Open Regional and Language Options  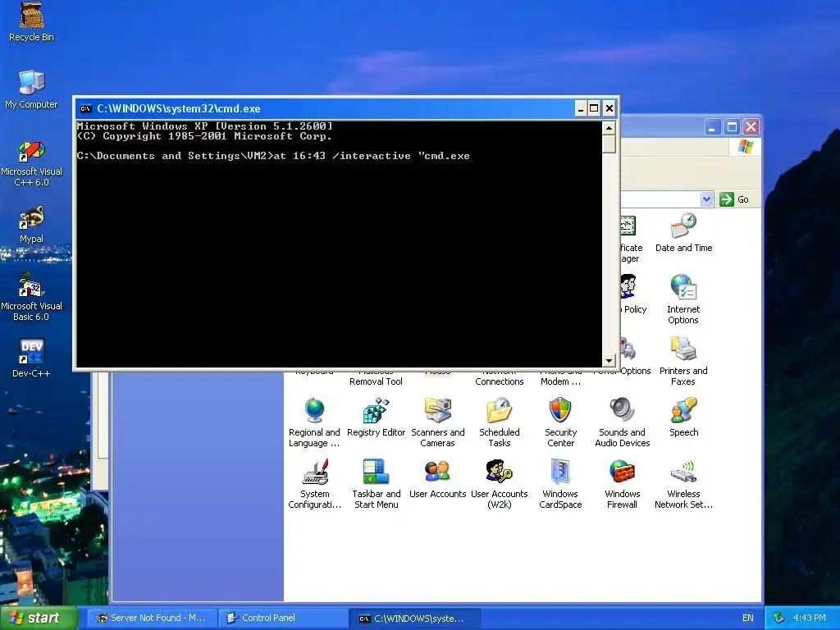(314, 422)
